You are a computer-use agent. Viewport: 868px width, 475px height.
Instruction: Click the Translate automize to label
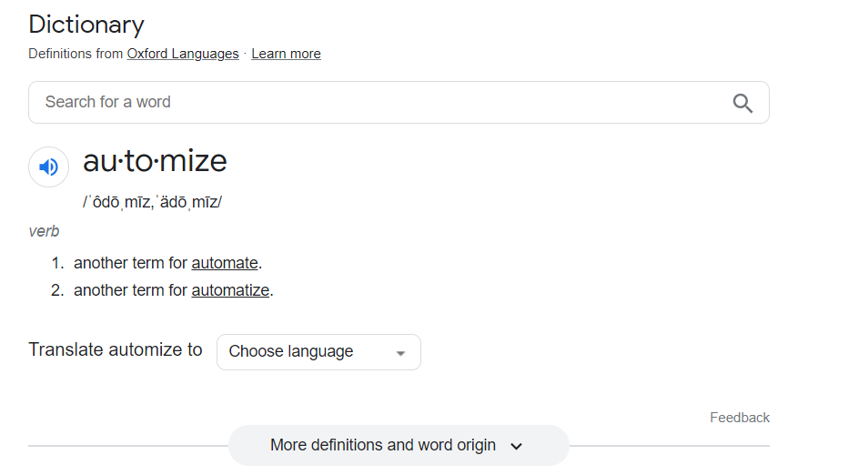tap(116, 350)
